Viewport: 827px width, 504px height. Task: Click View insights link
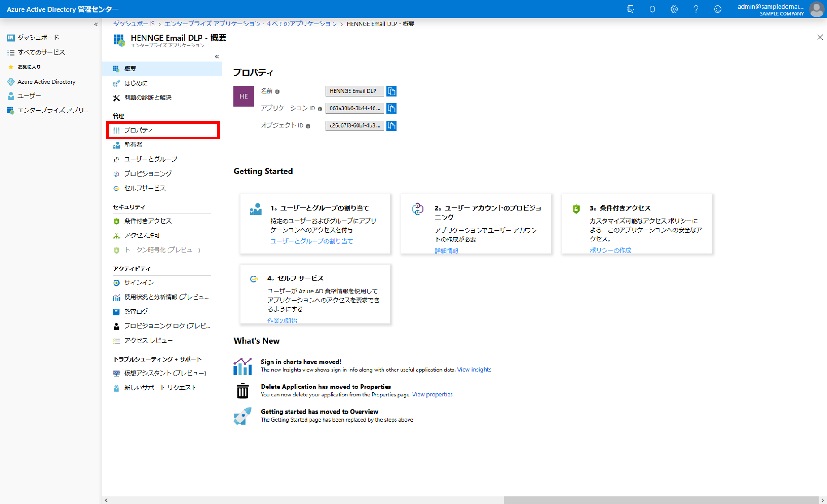point(474,370)
